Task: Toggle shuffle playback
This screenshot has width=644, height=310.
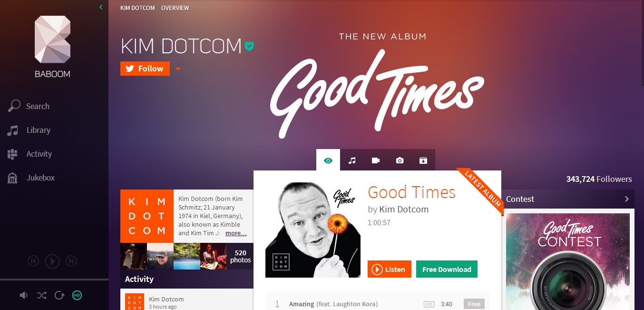Action: click(41, 295)
